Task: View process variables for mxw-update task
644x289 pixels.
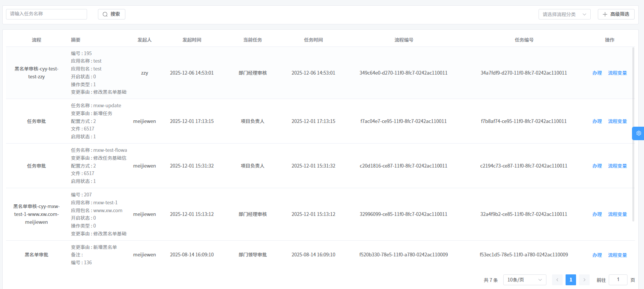Action: pyautogui.click(x=617, y=121)
